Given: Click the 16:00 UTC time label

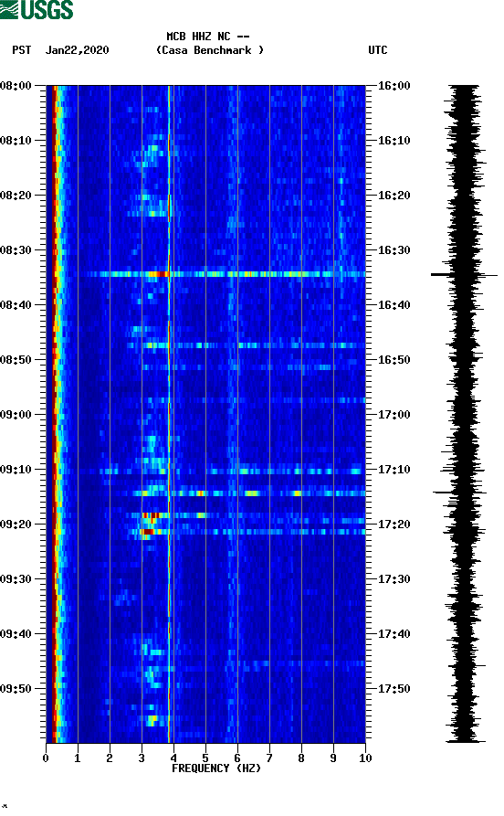Looking at the screenshot, I should pos(394,86).
